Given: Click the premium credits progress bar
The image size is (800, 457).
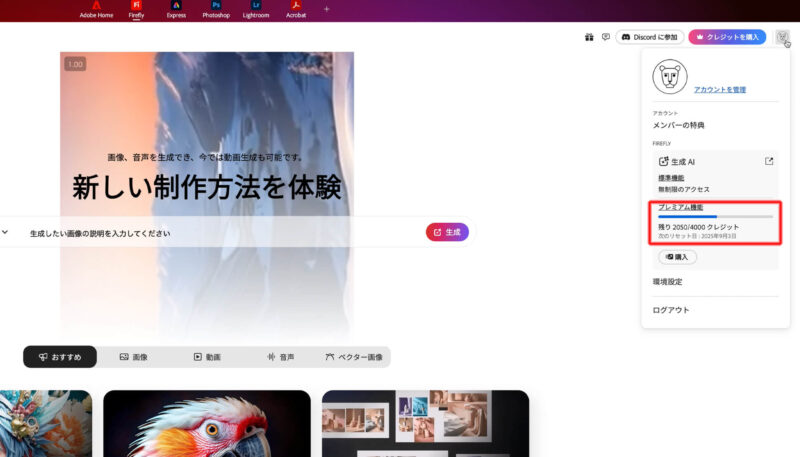Looking at the screenshot, I should click(x=715, y=217).
